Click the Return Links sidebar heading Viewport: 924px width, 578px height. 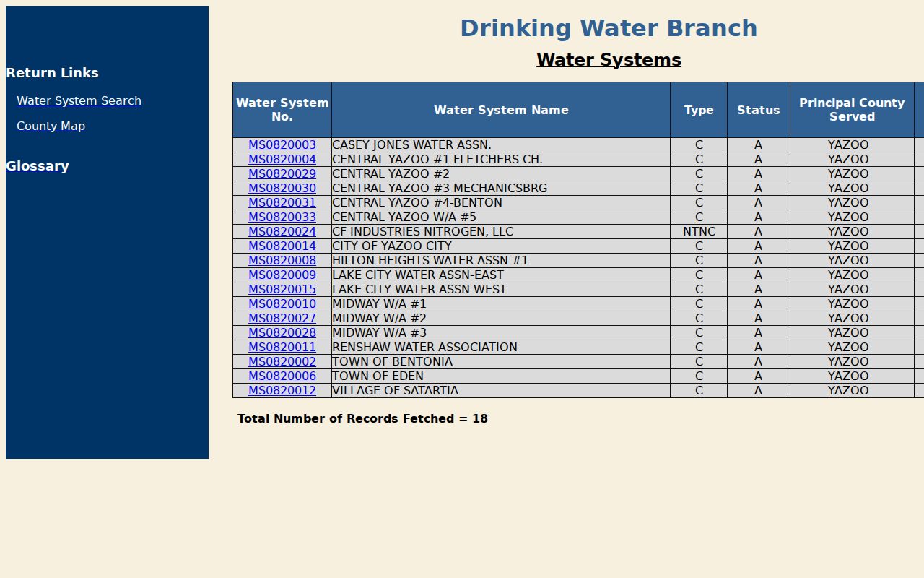tap(52, 73)
